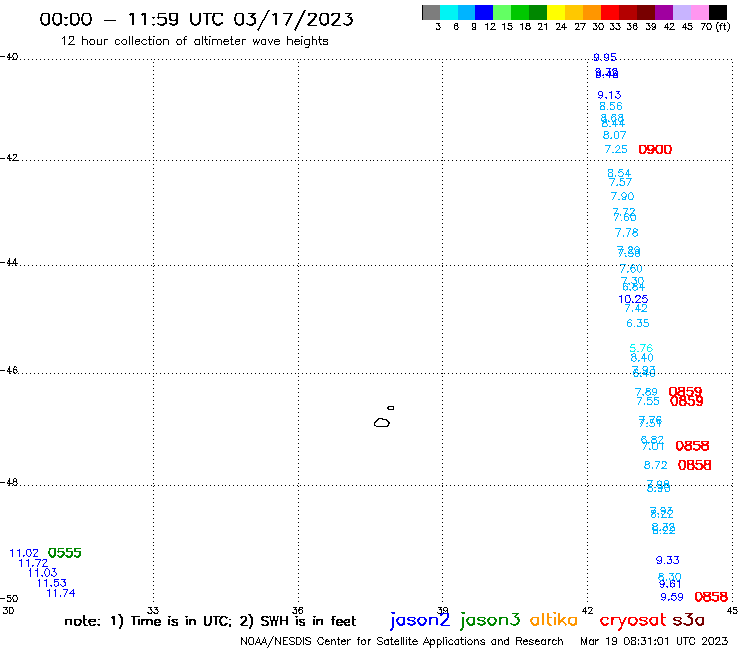Select the wave height reading 11.74

tap(61, 593)
